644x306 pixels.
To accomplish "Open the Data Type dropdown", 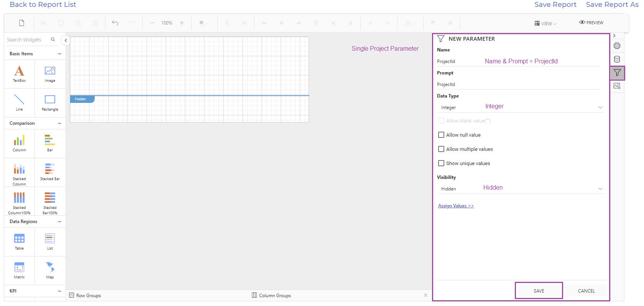I will 520,108.
